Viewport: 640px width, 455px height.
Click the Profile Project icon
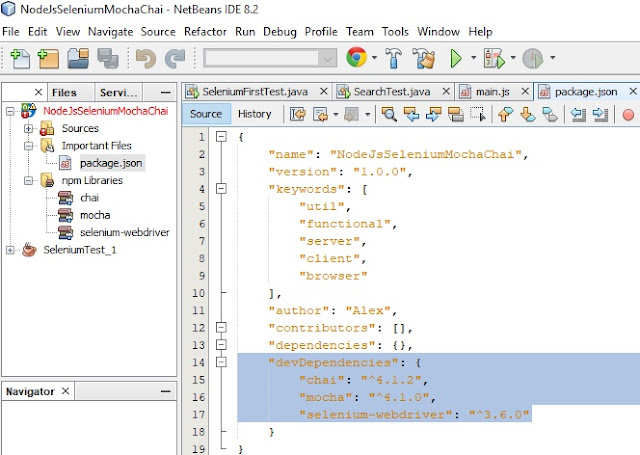(x=533, y=58)
